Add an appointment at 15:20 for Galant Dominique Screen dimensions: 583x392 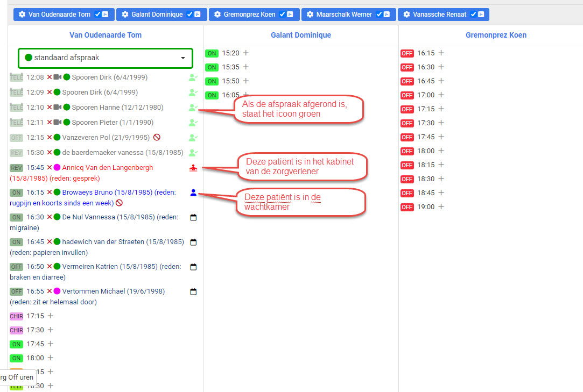(x=245, y=53)
